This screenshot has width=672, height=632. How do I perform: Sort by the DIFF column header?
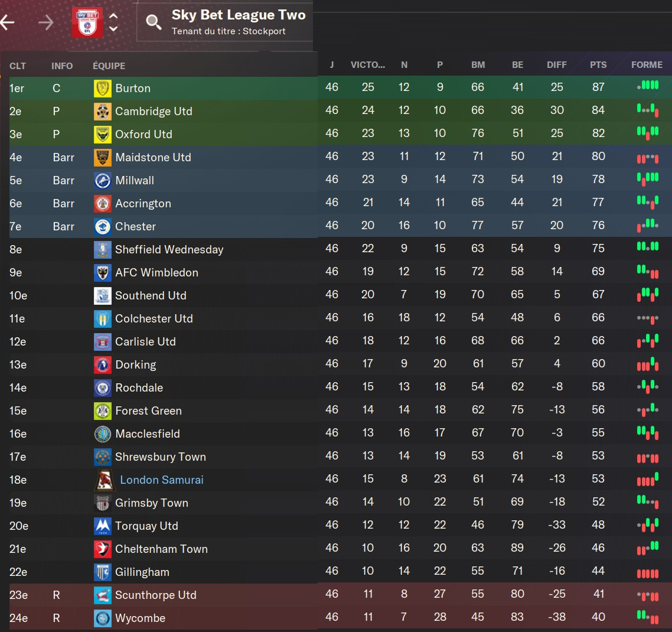(x=556, y=65)
